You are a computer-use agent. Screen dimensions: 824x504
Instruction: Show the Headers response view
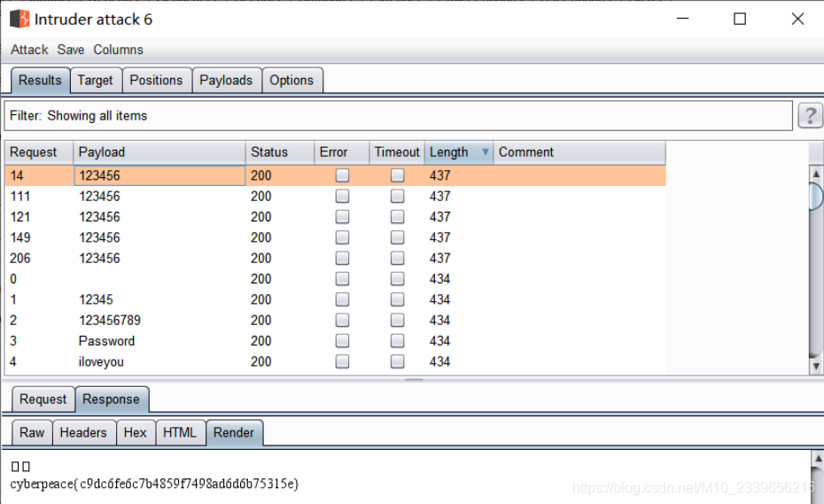(x=83, y=432)
